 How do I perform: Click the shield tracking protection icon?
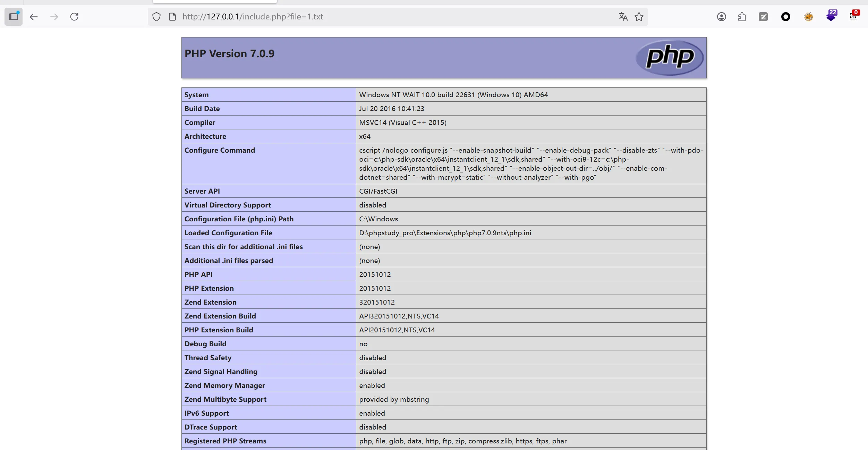coord(156,17)
